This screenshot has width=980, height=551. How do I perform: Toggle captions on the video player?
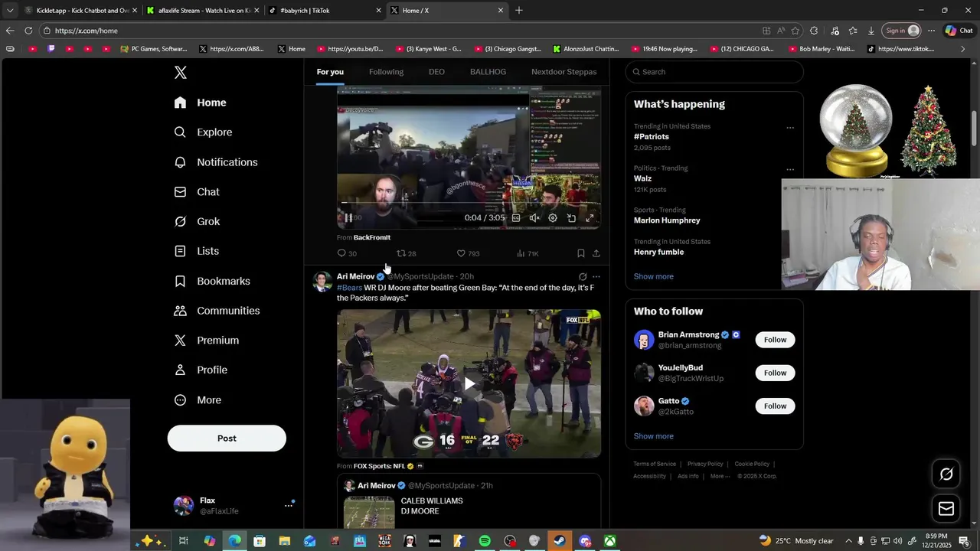[516, 218]
